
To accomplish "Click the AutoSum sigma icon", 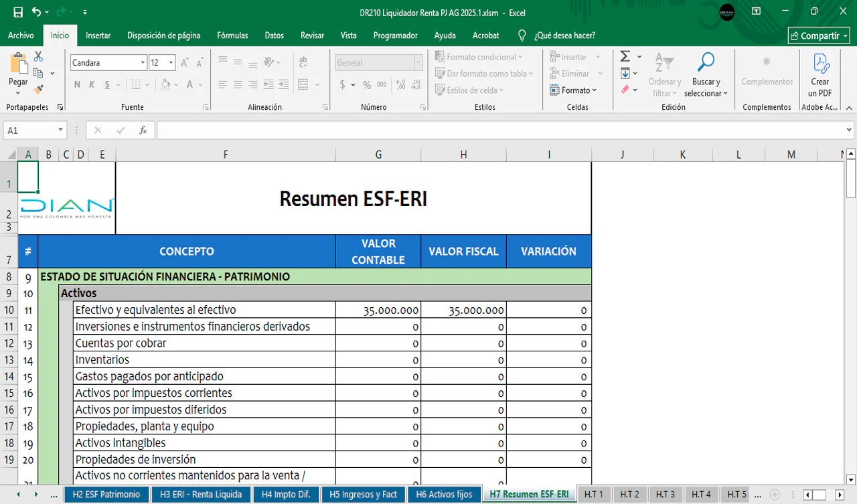I will [x=625, y=57].
